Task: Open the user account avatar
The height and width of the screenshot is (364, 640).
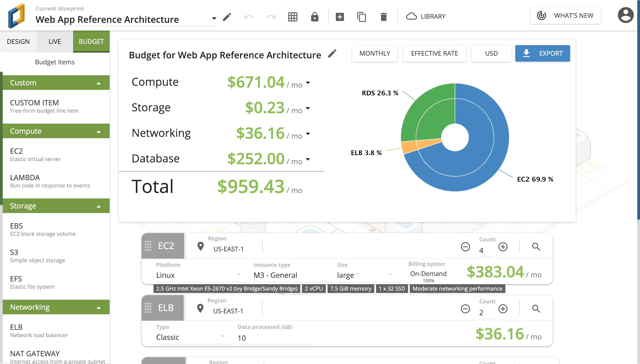Action: (x=625, y=16)
